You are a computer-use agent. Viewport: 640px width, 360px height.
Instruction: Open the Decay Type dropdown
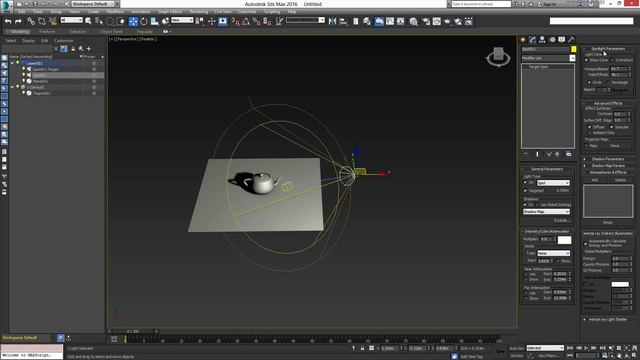pos(553,253)
